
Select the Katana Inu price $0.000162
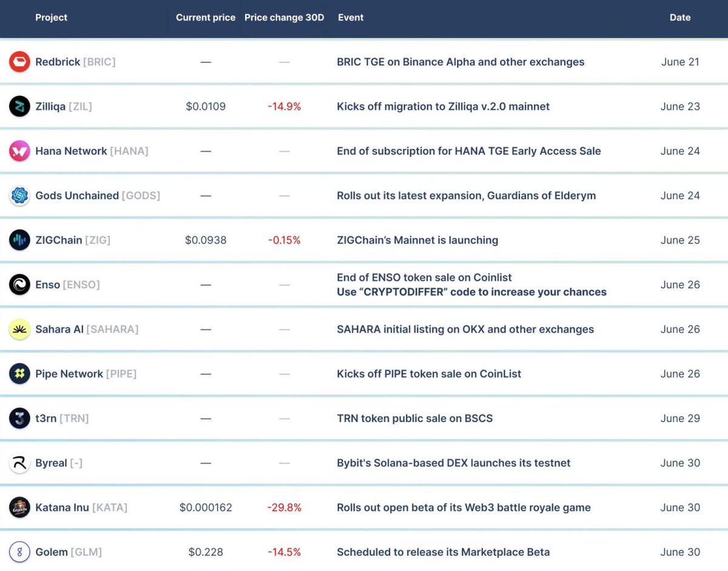click(206, 508)
